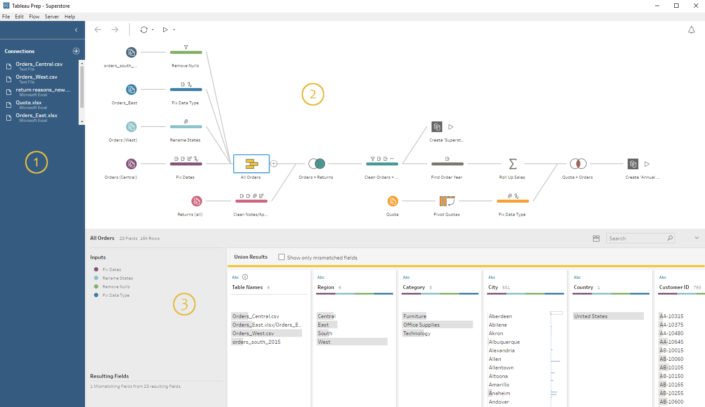Image resolution: width=705 pixels, height=407 pixels.
Task: Run the flow with play button
Action: pyautogui.click(x=165, y=30)
